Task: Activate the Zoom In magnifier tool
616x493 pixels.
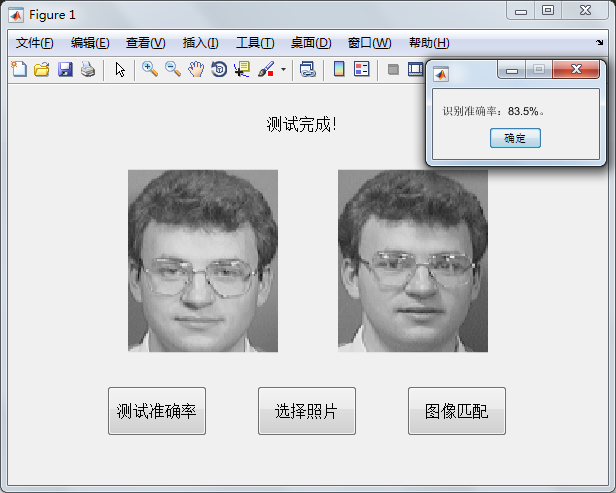Action: (150, 69)
